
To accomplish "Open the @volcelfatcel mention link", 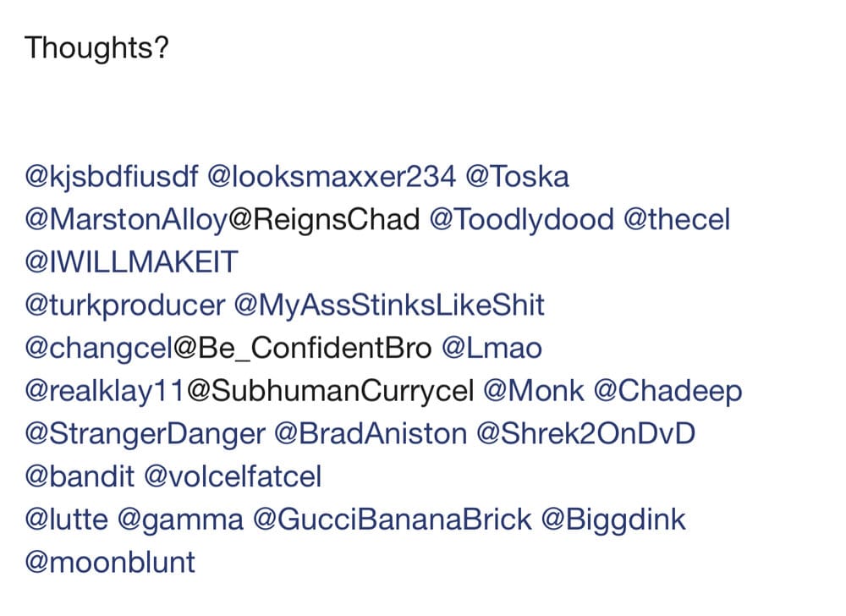I will tap(233, 477).
